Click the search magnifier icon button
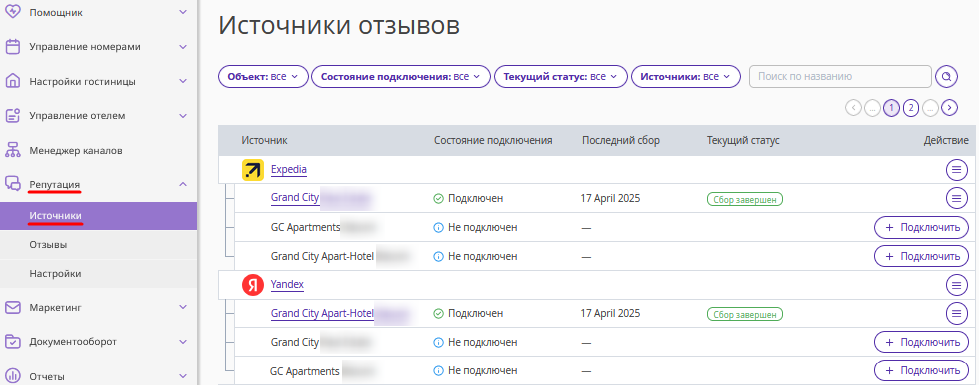The height and width of the screenshot is (385, 979). [x=946, y=77]
